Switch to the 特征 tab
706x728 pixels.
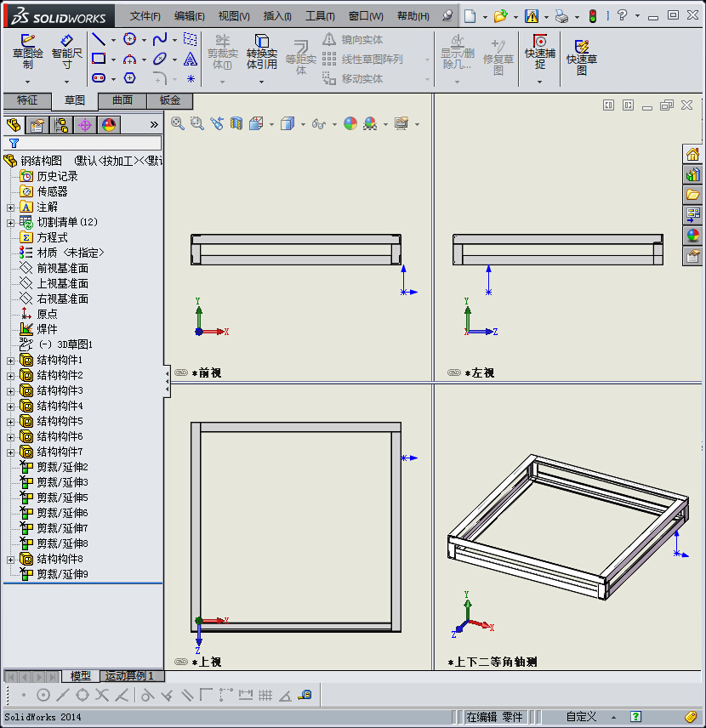(27, 100)
